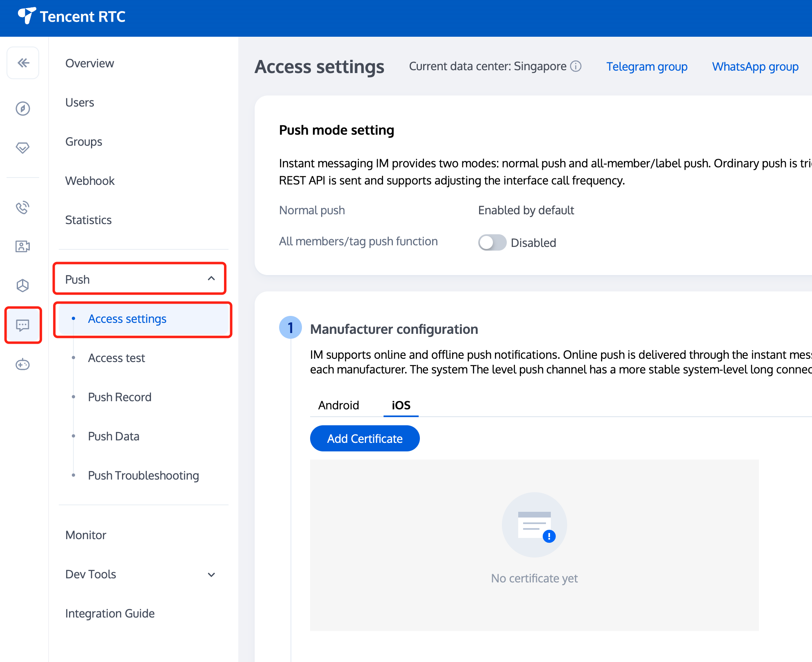The height and width of the screenshot is (662, 812).
Task: Switch to the Android tab
Action: tap(339, 405)
